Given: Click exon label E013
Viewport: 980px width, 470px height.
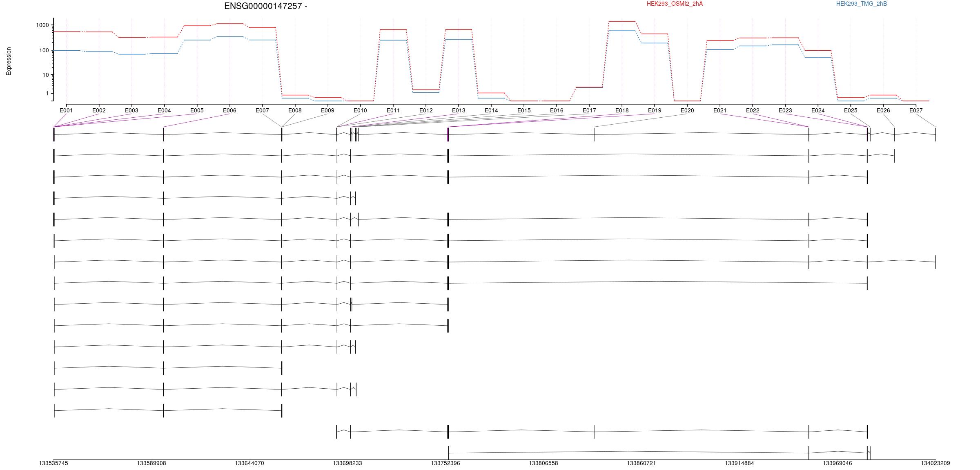Looking at the screenshot, I should (x=459, y=110).
